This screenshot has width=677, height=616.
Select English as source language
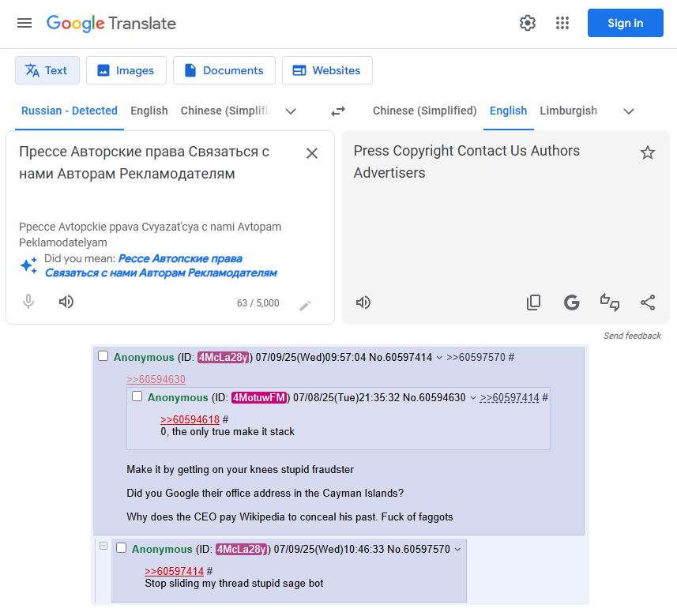click(x=149, y=111)
